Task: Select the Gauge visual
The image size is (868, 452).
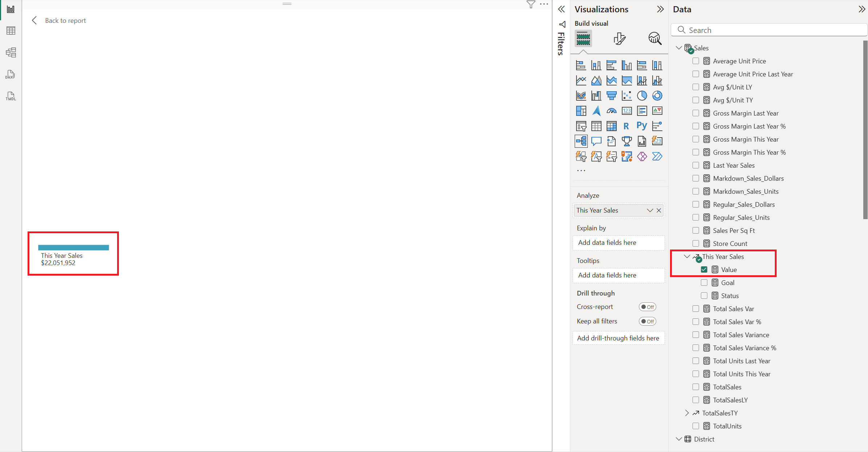Action: tap(611, 111)
